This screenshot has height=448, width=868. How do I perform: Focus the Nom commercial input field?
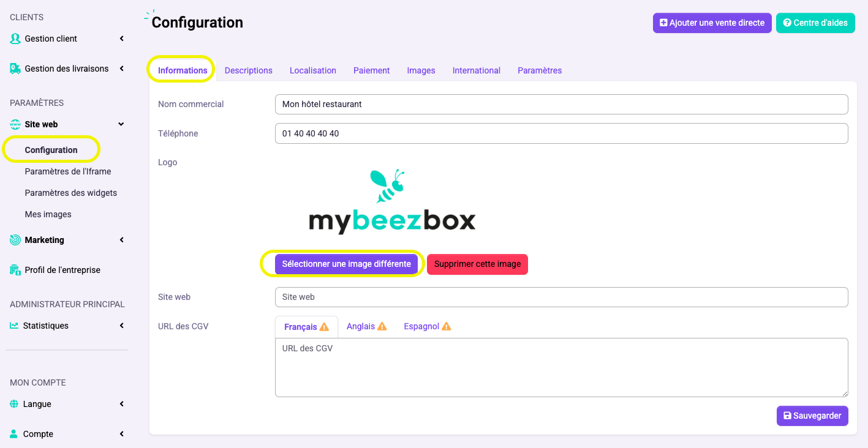pyautogui.click(x=562, y=104)
